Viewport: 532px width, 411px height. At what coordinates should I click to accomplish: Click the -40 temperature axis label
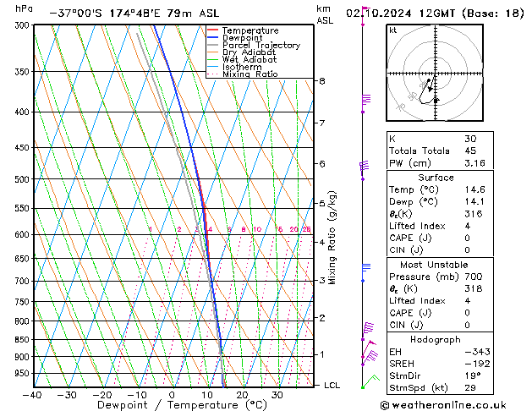[x=33, y=395]
